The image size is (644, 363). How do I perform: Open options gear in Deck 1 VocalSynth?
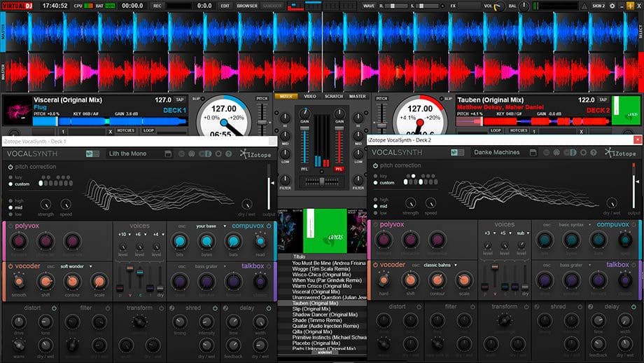tap(218, 153)
